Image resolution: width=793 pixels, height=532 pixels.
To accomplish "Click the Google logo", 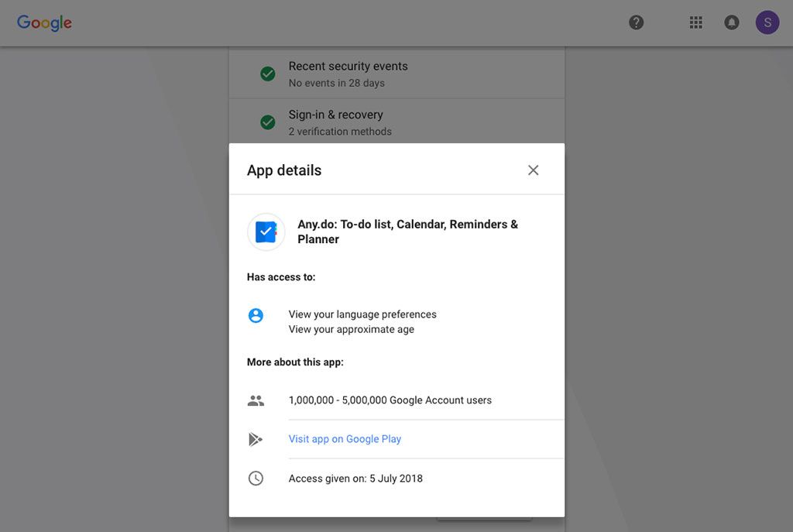I will click(x=44, y=22).
